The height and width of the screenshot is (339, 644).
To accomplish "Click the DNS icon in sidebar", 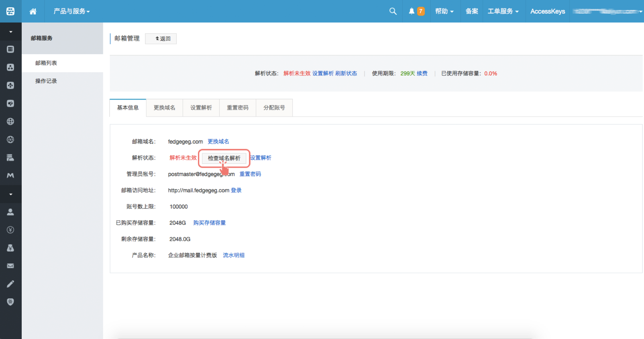I will (10, 140).
